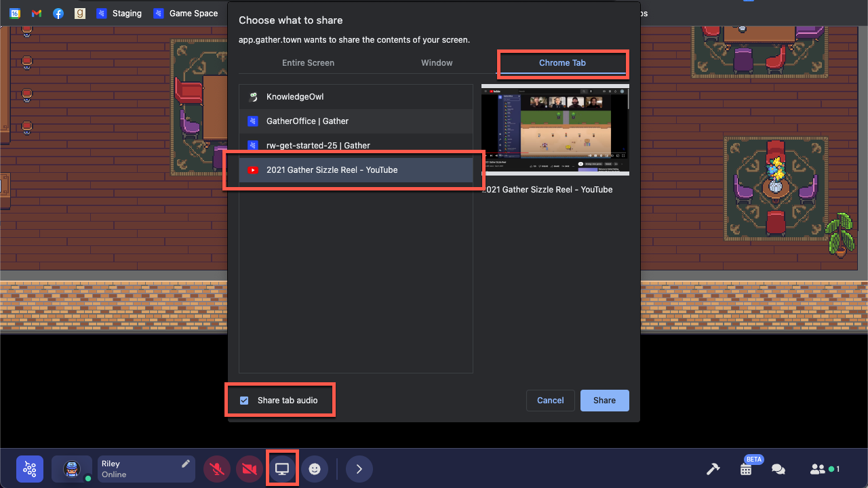Click the KnowledgeOwl owl icon

253,97
